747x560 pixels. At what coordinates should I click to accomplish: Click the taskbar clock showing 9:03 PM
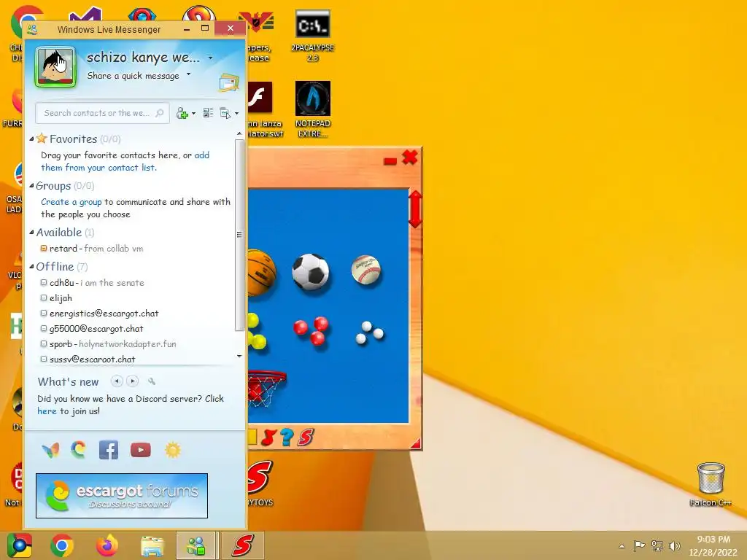click(713, 545)
